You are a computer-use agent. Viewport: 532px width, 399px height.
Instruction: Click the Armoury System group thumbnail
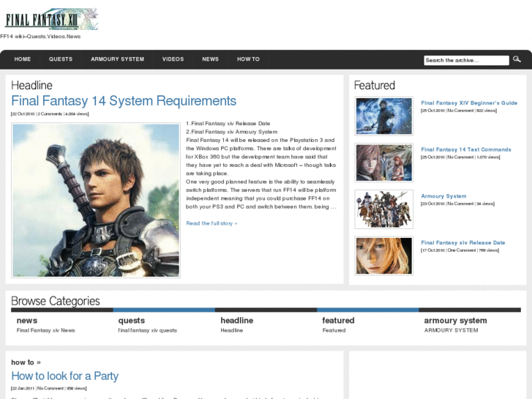click(383, 209)
